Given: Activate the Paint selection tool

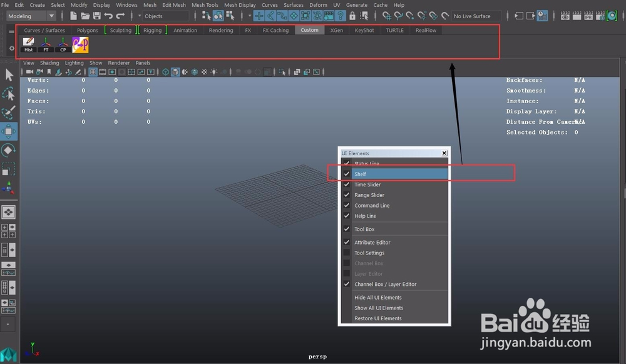Looking at the screenshot, I should [x=9, y=113].
